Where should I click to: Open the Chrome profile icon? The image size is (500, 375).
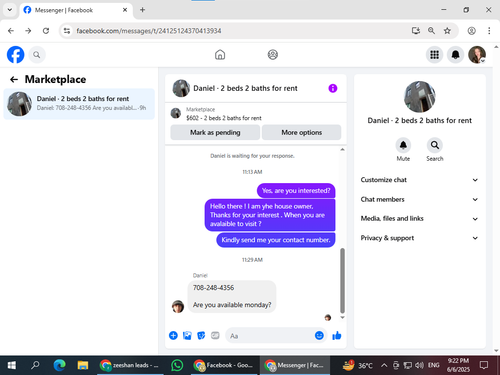tap(471, 31)
